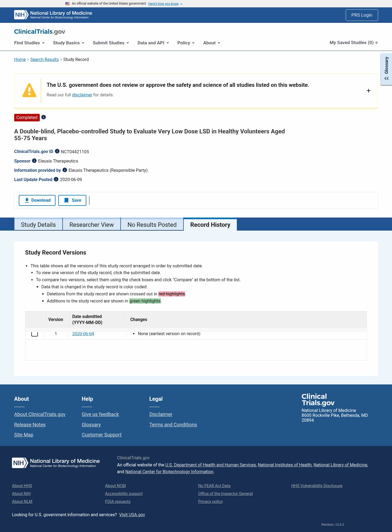Switch to the Study Details tab

[x=38, y=225]
